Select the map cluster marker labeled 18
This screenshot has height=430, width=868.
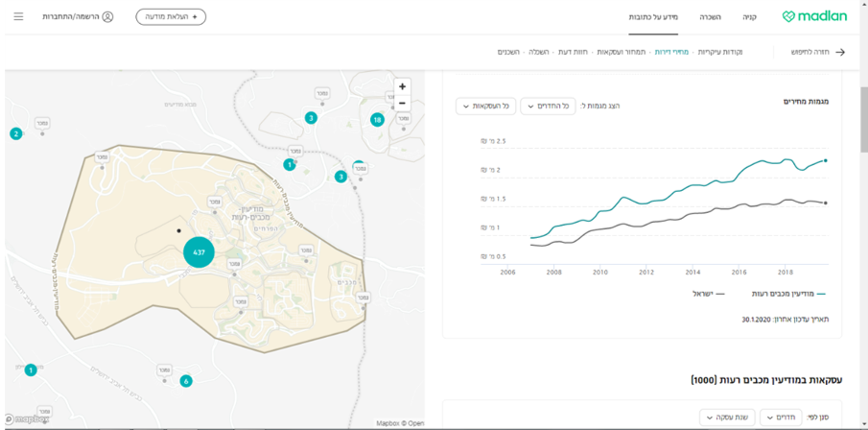tap(377, 120)
